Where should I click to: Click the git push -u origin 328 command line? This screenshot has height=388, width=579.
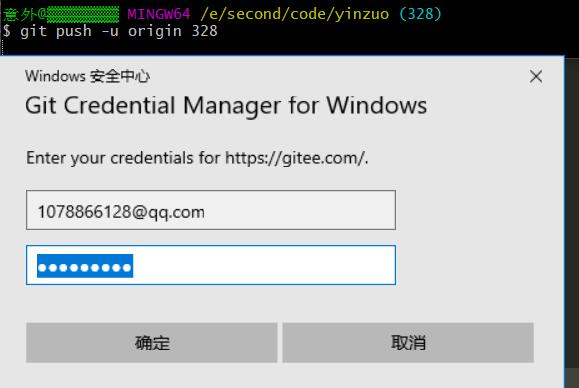pos(119,31)
